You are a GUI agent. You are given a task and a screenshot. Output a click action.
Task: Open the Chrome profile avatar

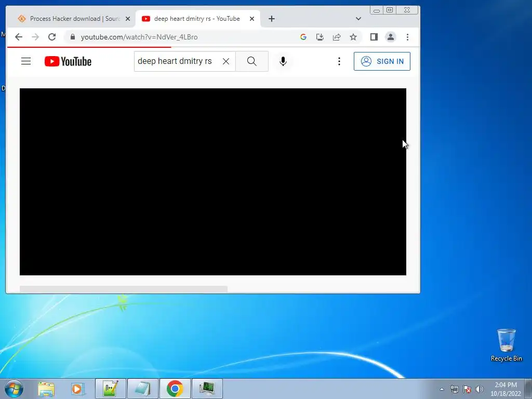pyautogui.click(x=391, y=37)
